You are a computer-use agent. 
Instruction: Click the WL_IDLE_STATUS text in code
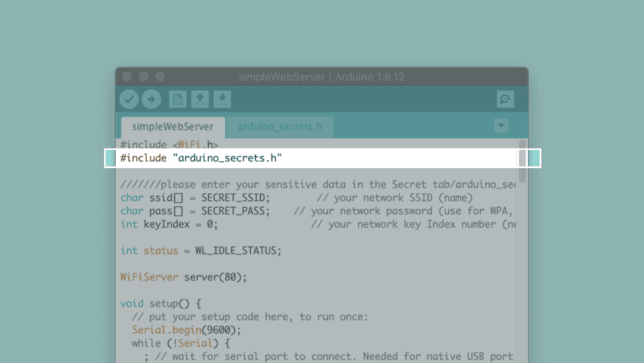pos(235,251)
